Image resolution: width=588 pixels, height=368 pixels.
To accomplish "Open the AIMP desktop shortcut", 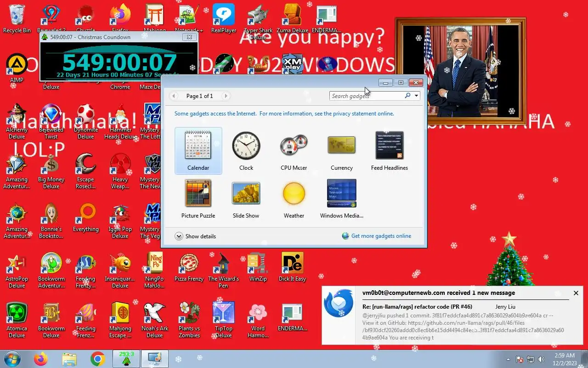I will point(17,69).
